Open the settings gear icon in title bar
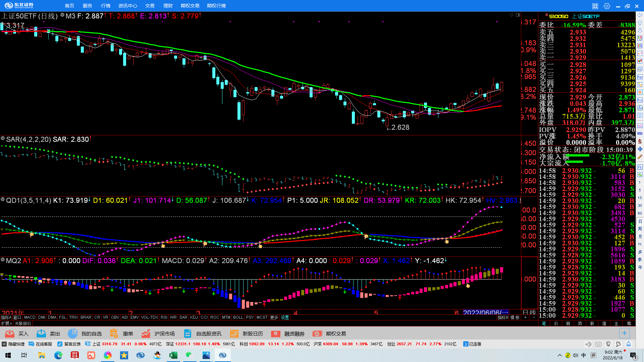The height and width of the screenshot is (362, 644). click(607, 6)
